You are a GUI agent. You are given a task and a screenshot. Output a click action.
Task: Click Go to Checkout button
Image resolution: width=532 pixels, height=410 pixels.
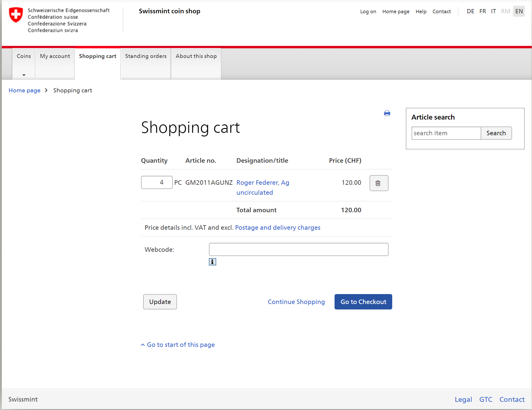click(363, 302)
